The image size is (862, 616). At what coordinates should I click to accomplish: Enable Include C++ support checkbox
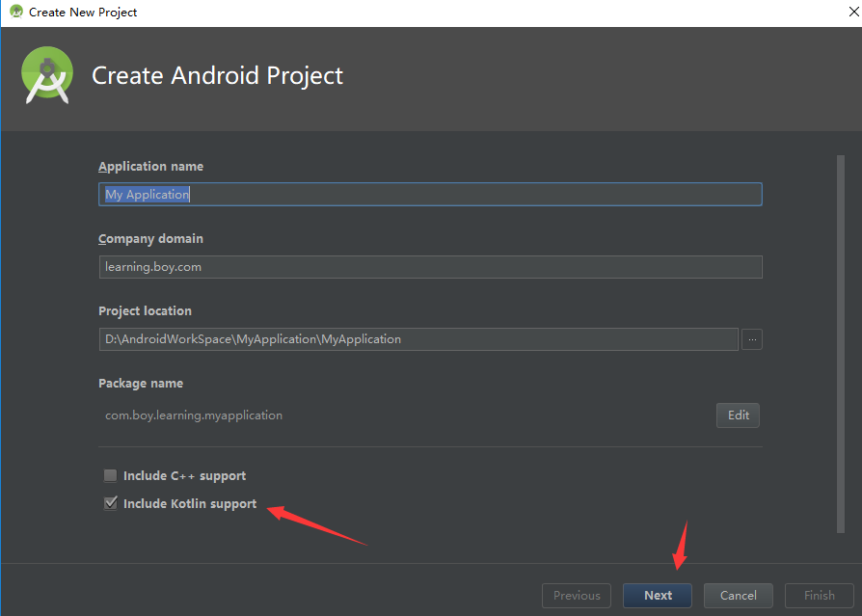pyautogui.click(x=111, y=475)
